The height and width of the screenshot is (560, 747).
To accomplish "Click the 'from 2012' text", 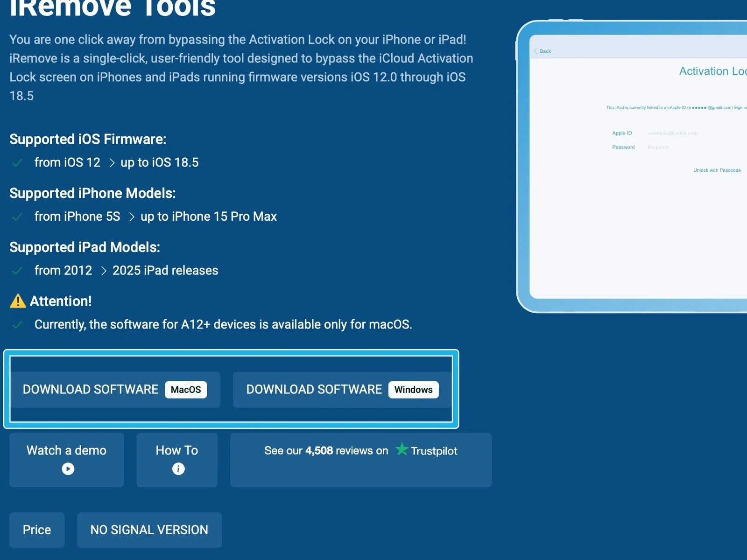I will point(63,271).
